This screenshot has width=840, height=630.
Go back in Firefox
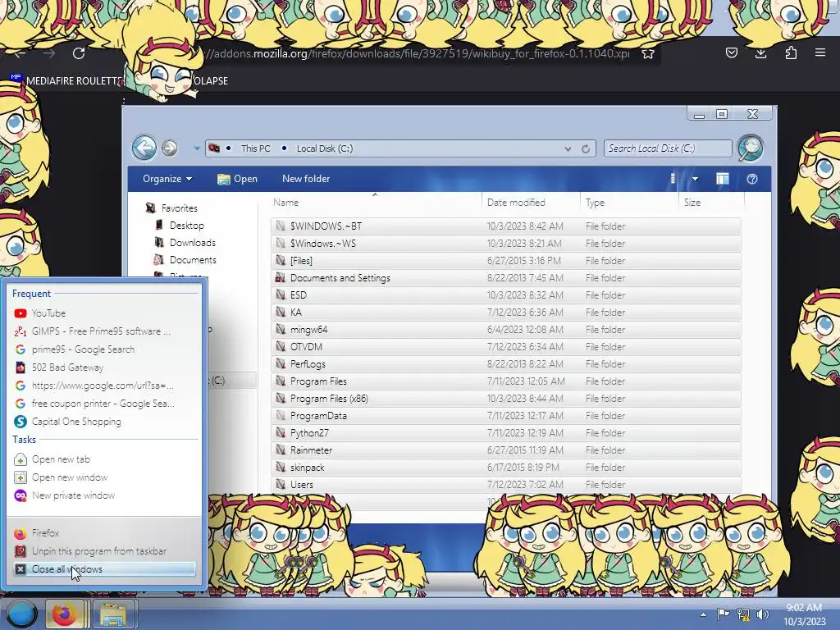pos(20,53)
